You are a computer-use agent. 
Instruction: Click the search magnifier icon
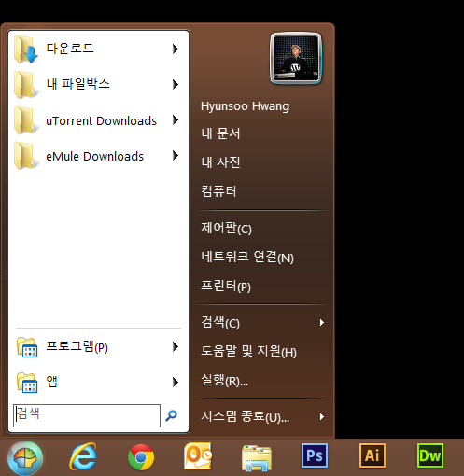click(171, 415)
